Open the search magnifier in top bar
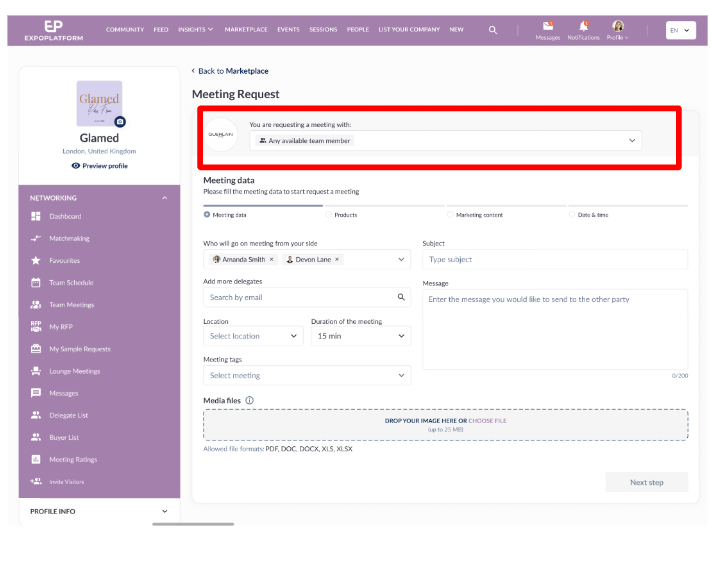The height and width of the screenshot is (573, 711). (x=492, y=30)
